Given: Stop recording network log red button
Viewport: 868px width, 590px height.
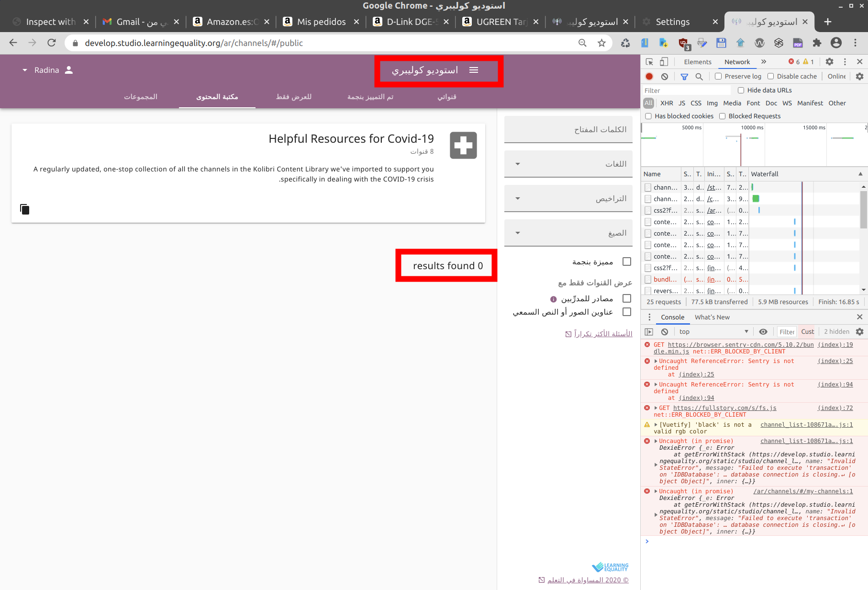Looking at the screenshot, I should point(649,76).
